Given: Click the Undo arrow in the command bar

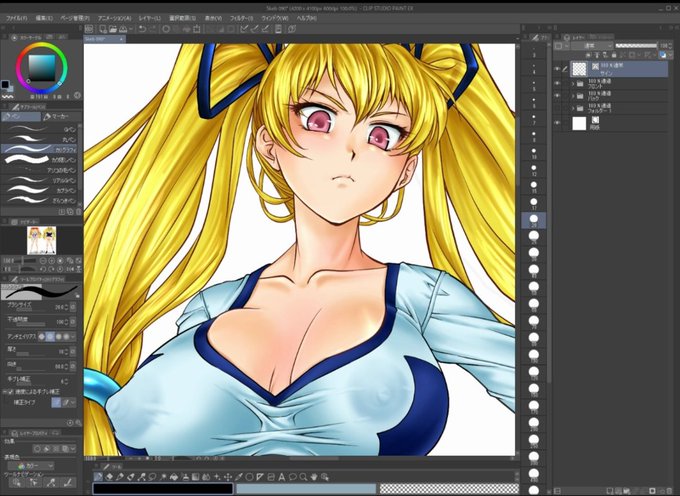Looking at the screenshot, I should click(x=142, y=29).
